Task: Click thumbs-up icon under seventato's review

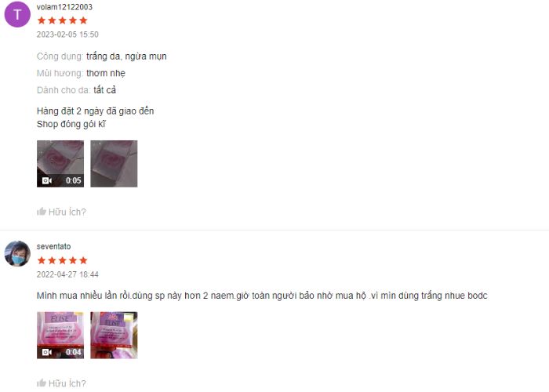Action: click(x=42, y=383)
